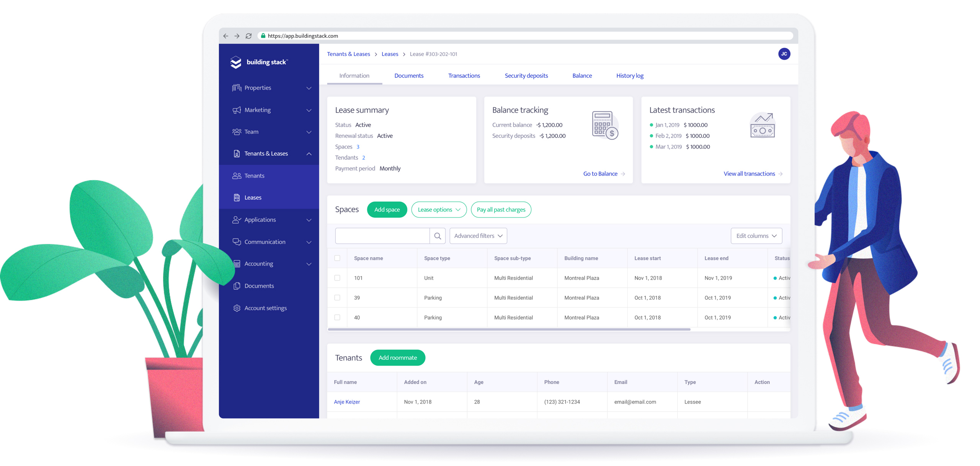This screenshot has height=466, width=980.
Task: Open the Security deposits tab
Action: (x=526, y=76)
